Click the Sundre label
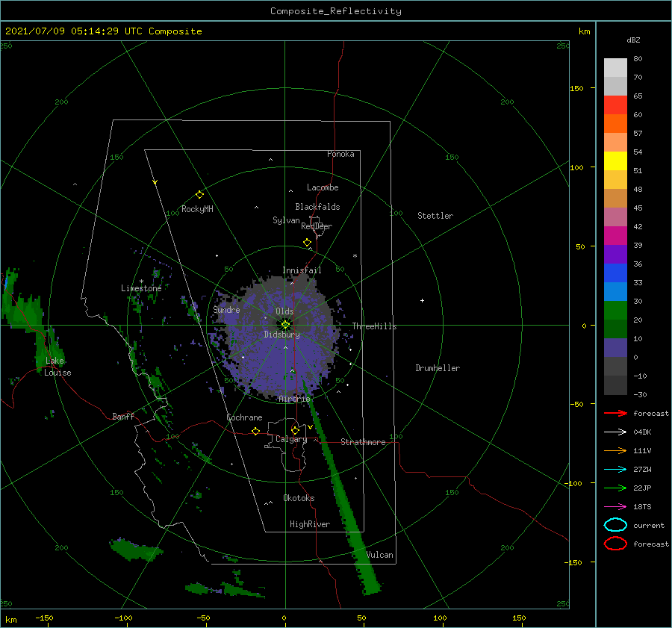Screen dimensions: 672x628 click(226, 309)
